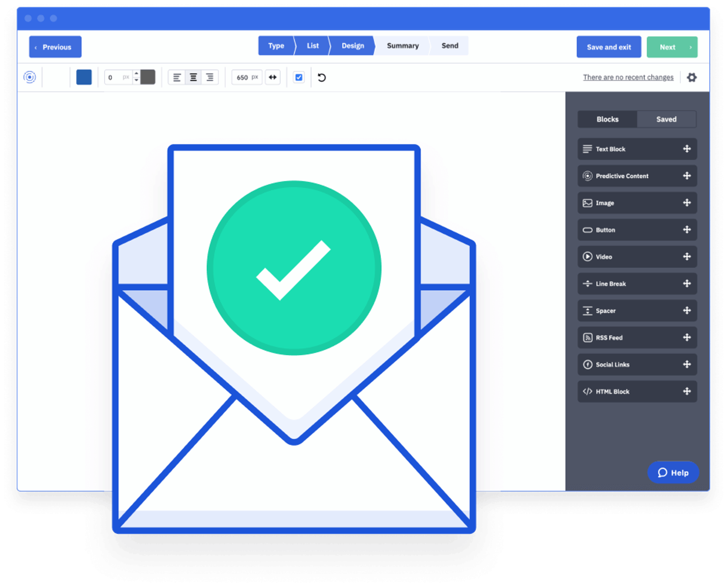Open the blue background color swatch

tap(84, 77)
